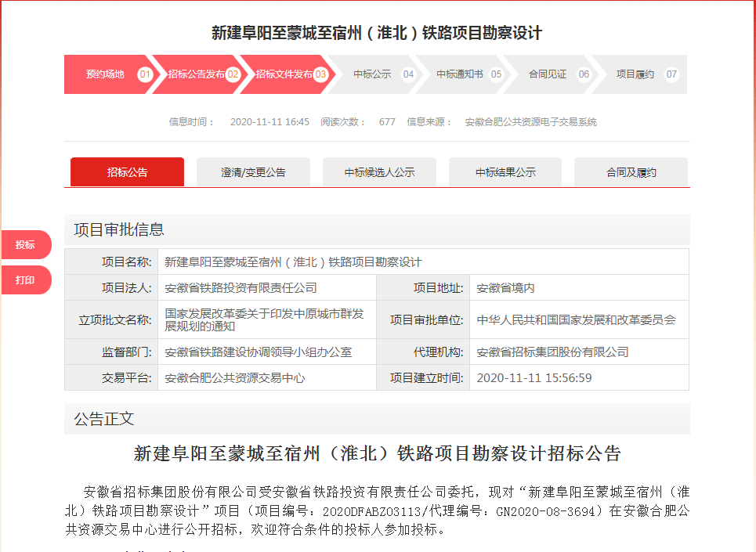
Task: Click the 安徽省招标集团股份有限公司 table cell
Action: (579, 352)
